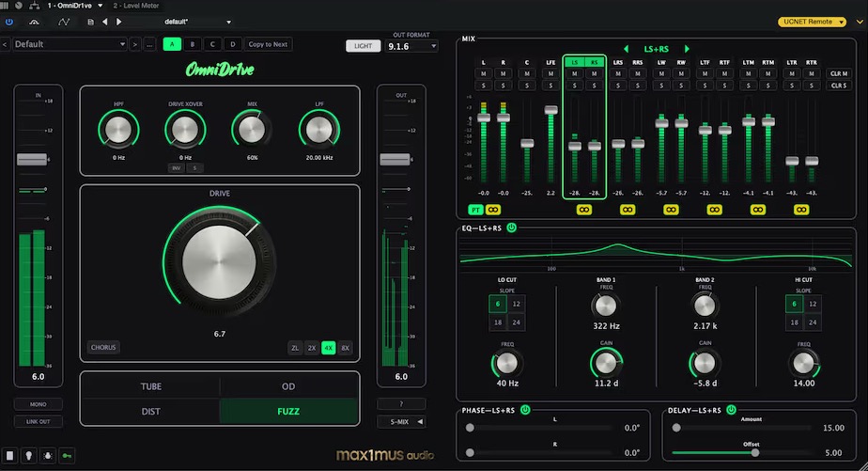Click the delay Offset slider handle
Image resolution: width=868 pixels, height=471 pixels.
(754, 453)
